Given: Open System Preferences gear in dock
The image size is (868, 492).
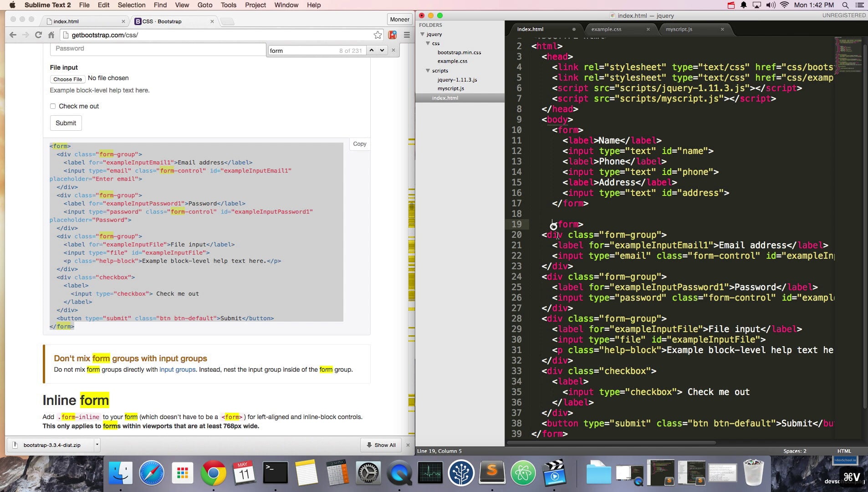Looking at the screenshot, I should click(x=368, y=473).
